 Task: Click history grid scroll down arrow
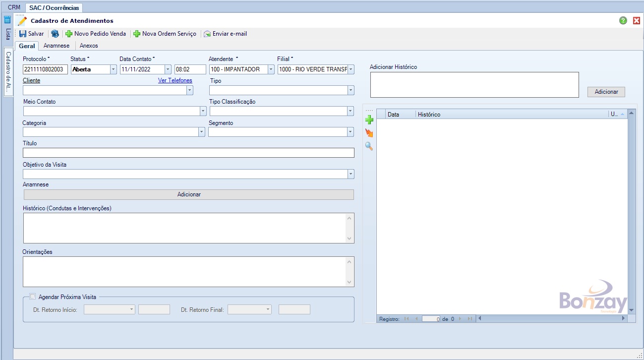point(631,310)
